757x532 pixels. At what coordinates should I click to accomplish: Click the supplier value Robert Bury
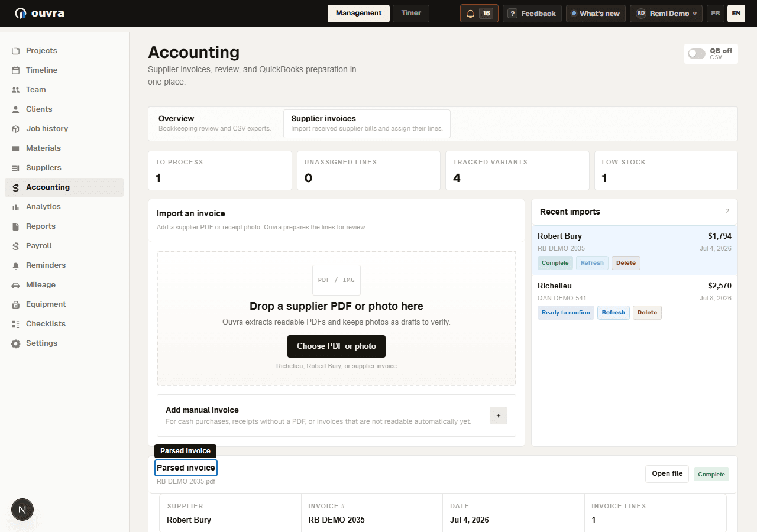pyautogui.click(x=189, y=520)
